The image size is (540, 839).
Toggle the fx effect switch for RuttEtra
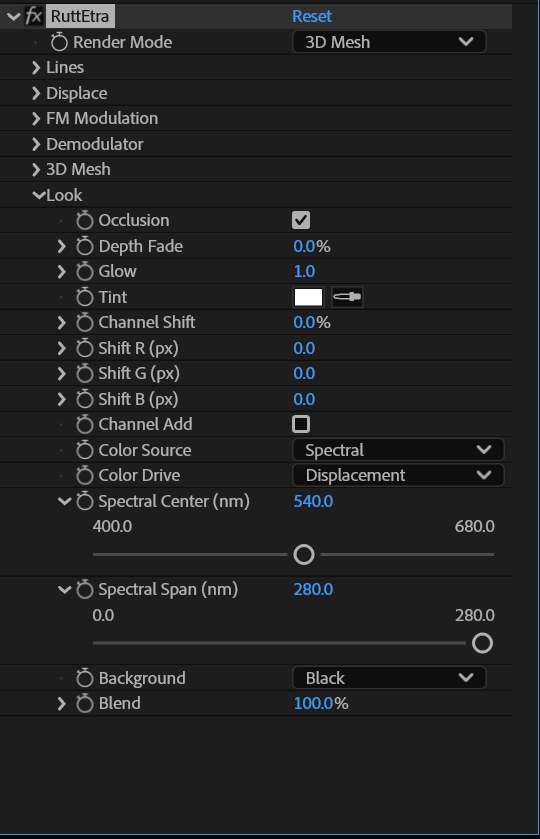pyautogui.click(x=33, y=16)
